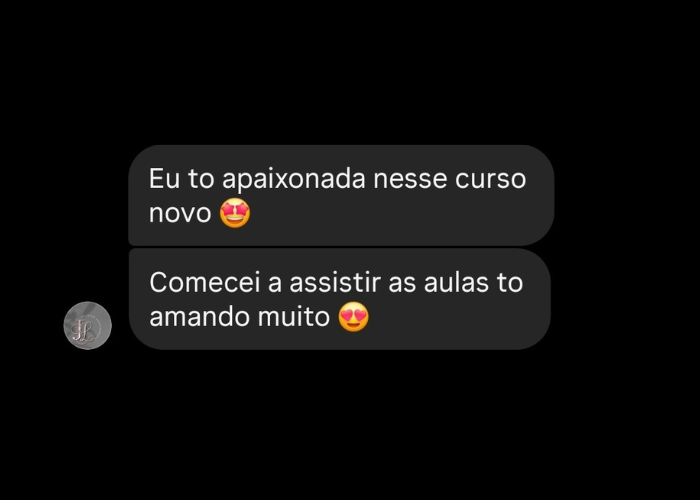Click the word 'muito' in second message

294,317
